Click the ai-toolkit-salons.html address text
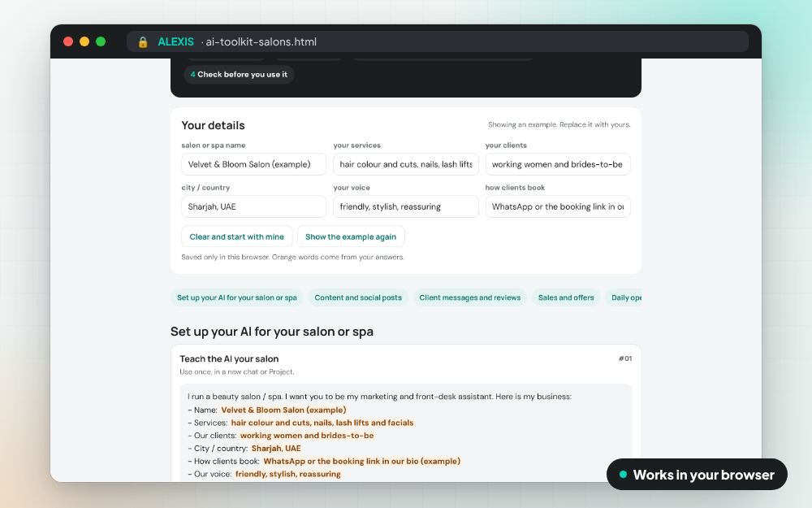This screenshot has width=812, height=508. pos(261,42)
